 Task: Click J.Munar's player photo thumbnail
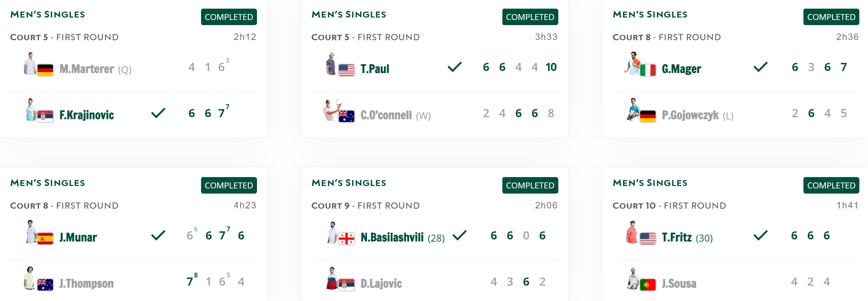[x=31, y=232]
